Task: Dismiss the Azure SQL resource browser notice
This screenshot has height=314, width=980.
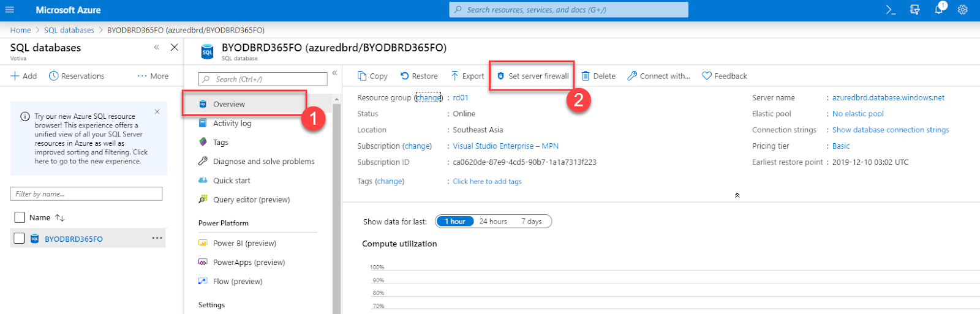Action: [157, 111]
